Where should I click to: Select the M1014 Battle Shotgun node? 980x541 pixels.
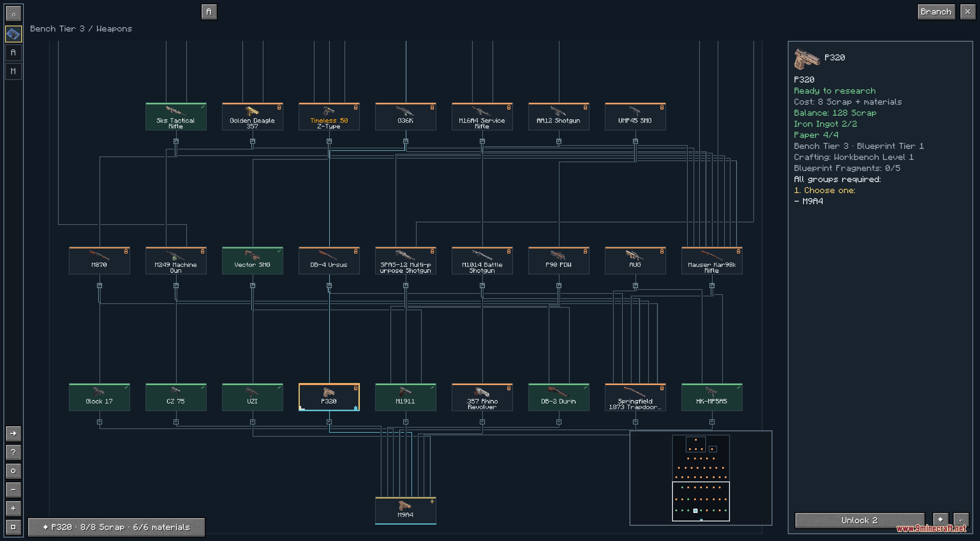[482, 261]
